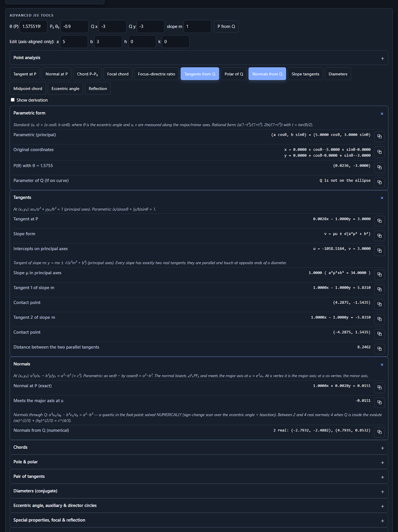
Task: Expand the Chords section
Action: (199, 448)
